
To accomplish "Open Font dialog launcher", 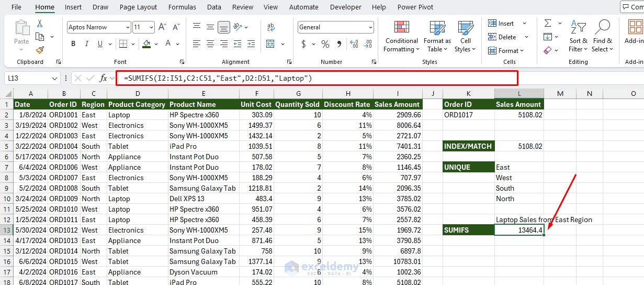I will tap(182, 62).
